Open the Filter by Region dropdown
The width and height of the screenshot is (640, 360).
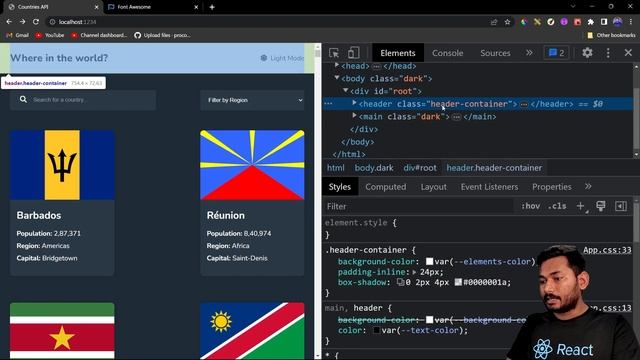tap(252, 100)
